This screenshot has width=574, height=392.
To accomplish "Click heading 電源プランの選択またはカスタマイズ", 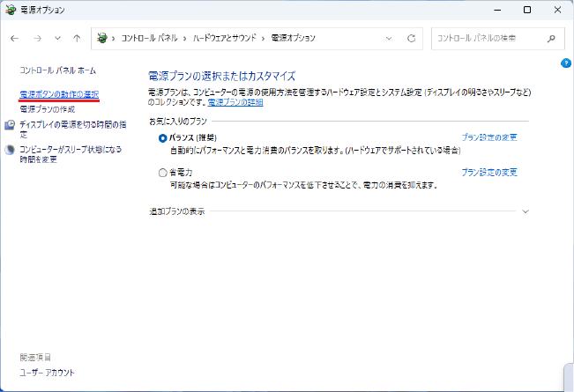I will [x=222, y=76].
